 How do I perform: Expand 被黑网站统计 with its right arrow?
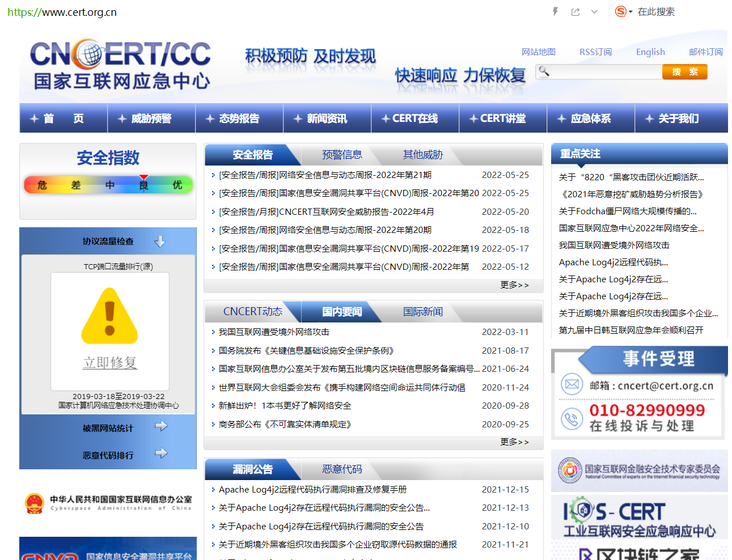[161, 426]
